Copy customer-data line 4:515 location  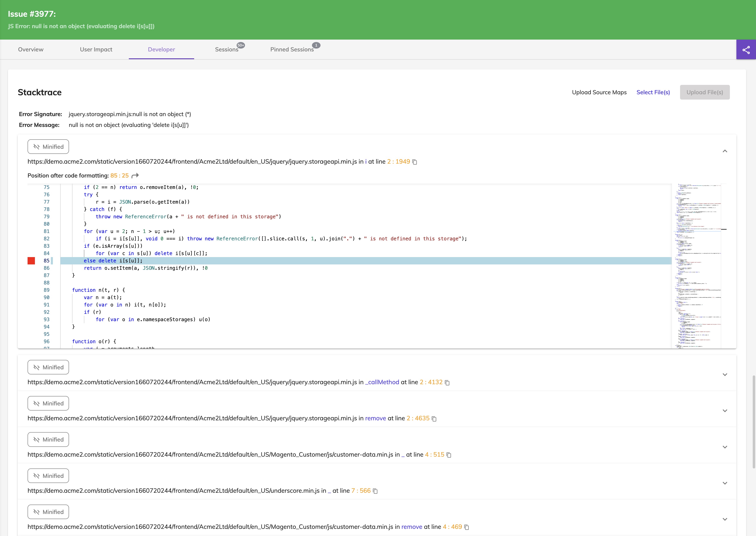(x=449, y=455)
